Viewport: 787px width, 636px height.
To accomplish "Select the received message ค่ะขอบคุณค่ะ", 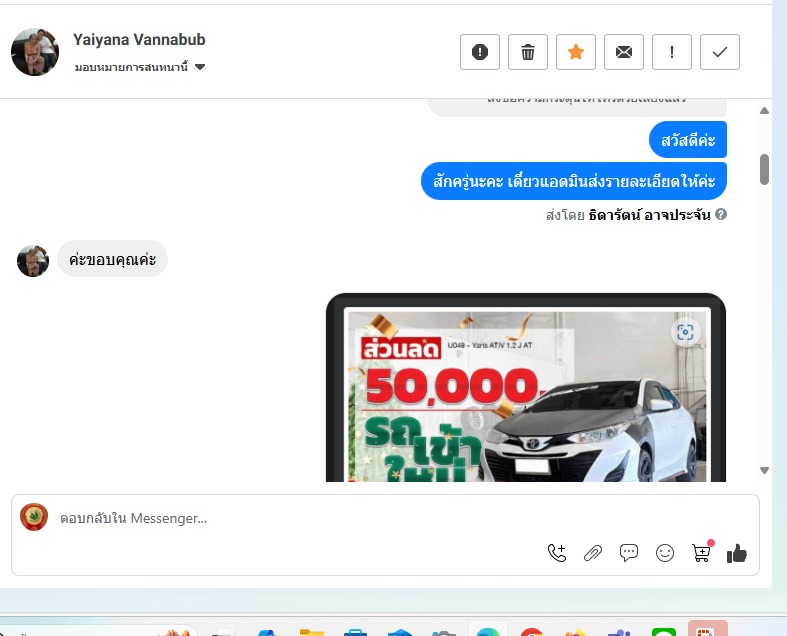I will coord(112,259).
